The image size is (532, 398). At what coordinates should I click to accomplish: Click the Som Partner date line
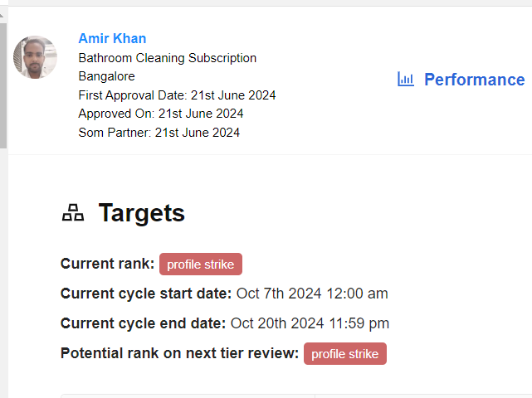(x=159, y=133)
